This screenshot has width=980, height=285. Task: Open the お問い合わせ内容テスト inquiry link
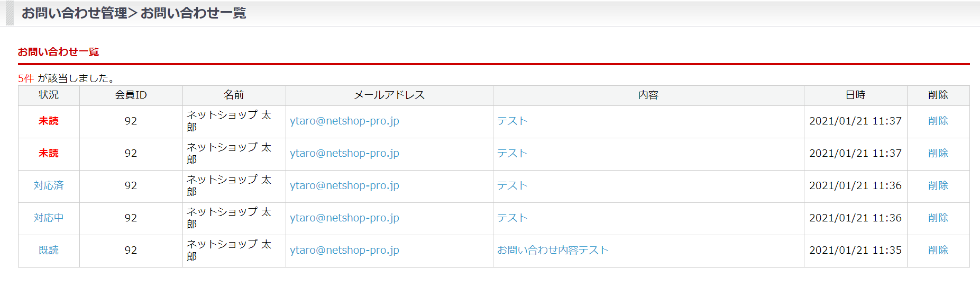[553, 251]
